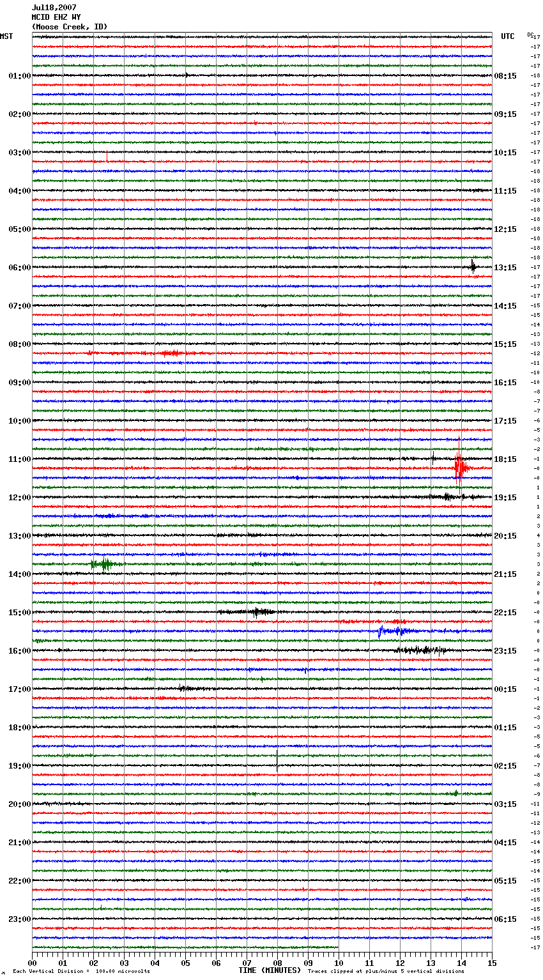This screenshot has width=543, height=980.
Task: Select the 21:00 MST time label
Action: tap(20, 843)
